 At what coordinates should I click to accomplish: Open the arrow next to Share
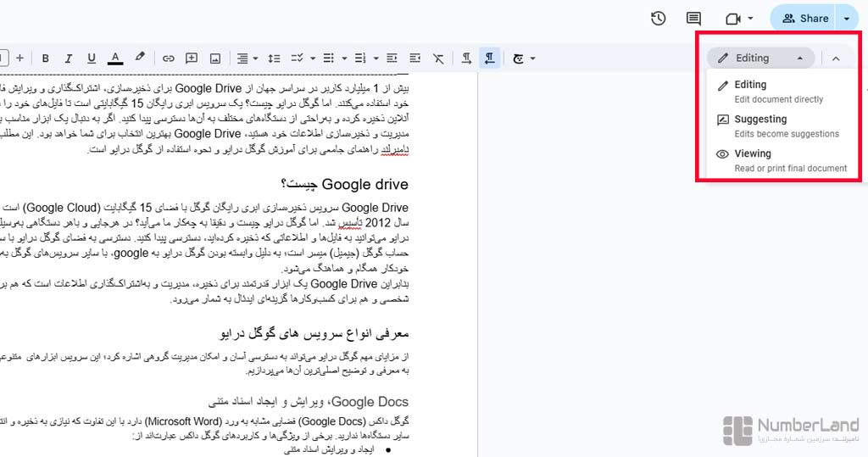pyautogui.click(x=847, y=19)
